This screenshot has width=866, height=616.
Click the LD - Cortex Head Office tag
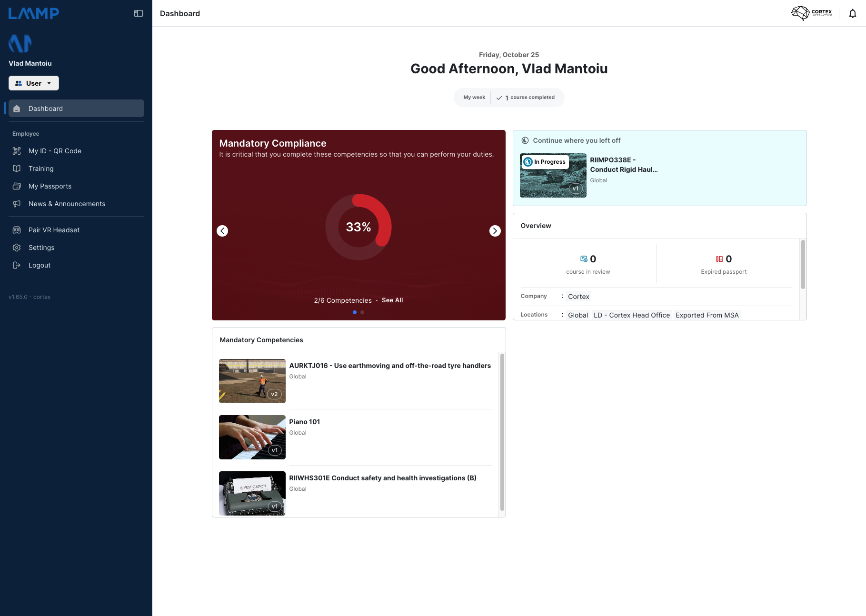pyautogui.click(x=632, y=315)
